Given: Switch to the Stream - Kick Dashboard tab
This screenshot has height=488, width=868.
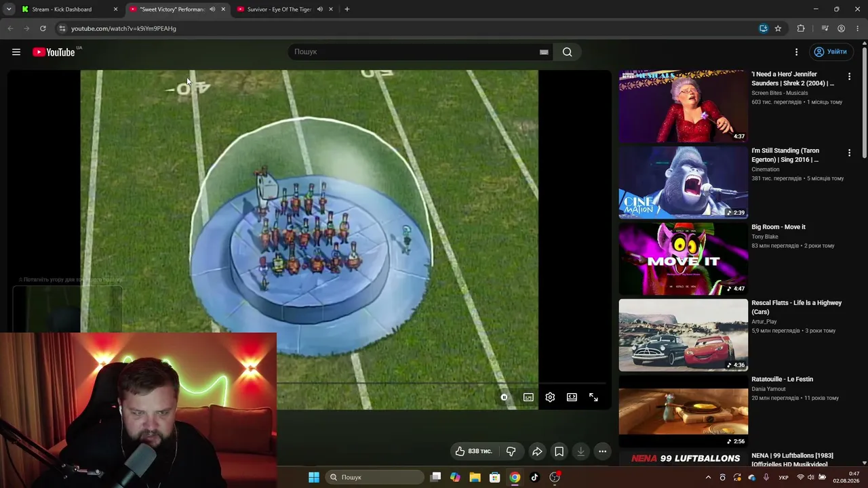Looking at the screenshot, I should (70, 9).
